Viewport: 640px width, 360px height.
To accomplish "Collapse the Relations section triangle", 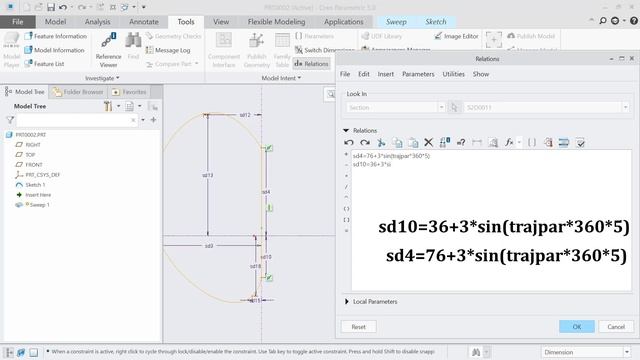I will pos(346,131).
